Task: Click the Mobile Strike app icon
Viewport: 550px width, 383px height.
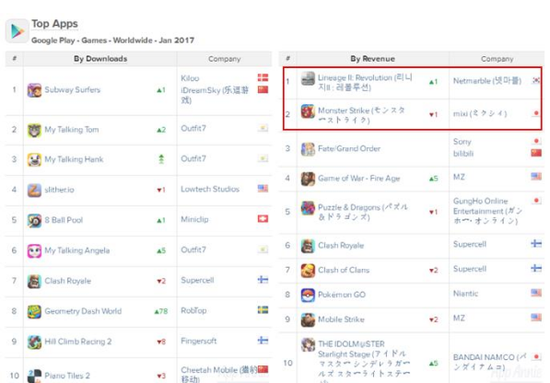Action: (x=308, y=320)
